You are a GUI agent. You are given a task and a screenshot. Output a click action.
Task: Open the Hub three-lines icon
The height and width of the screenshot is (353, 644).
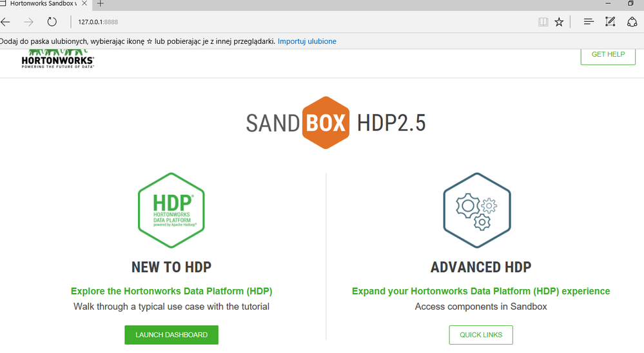click(x=589, y=22)
